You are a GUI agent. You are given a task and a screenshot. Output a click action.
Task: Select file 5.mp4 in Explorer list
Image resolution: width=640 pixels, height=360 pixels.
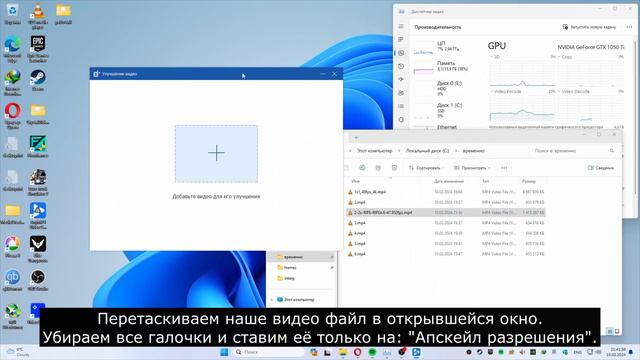coord(446,243)
